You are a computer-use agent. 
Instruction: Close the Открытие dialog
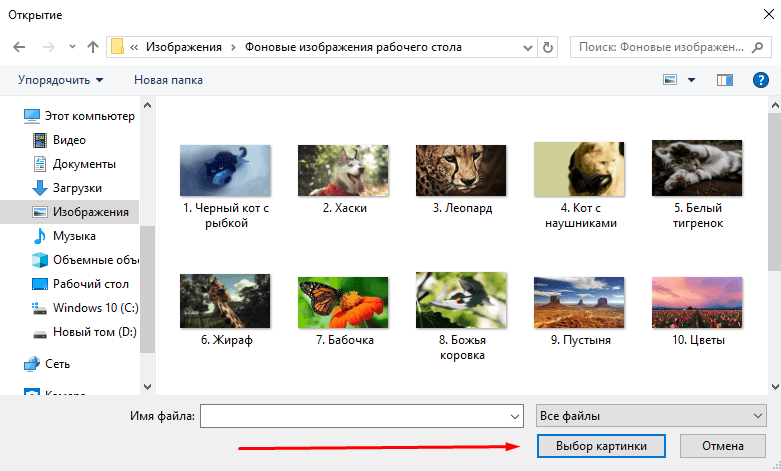(769, 14)
